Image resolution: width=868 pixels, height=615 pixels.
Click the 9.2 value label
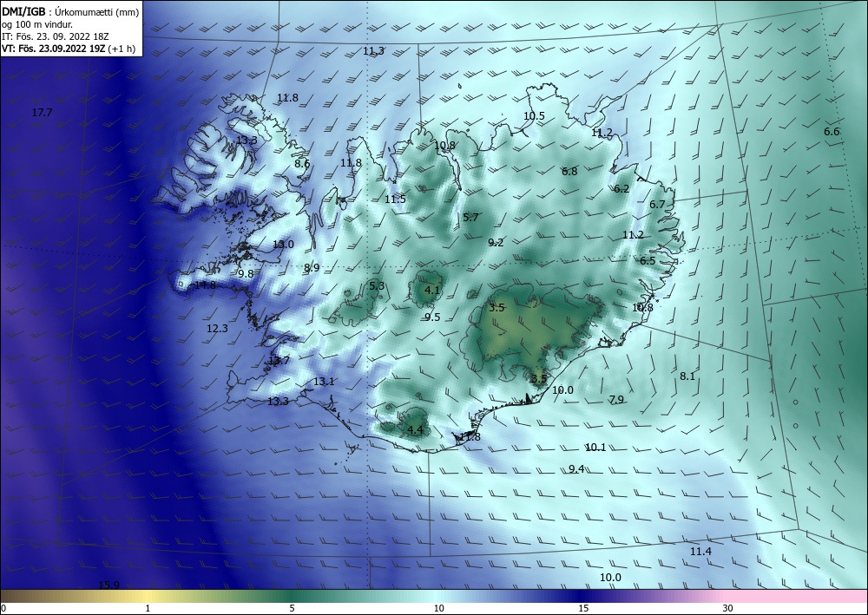coord(496,243)
